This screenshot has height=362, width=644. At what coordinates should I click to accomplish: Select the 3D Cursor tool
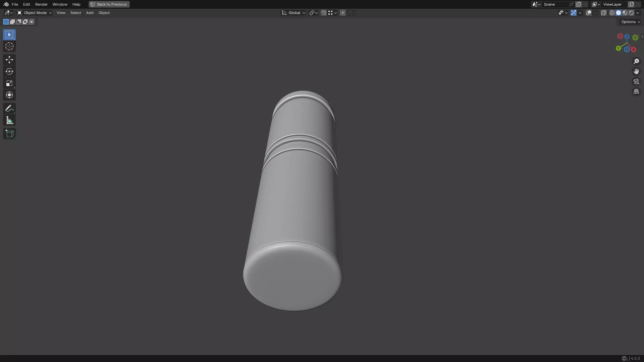[x=9, y=47]
